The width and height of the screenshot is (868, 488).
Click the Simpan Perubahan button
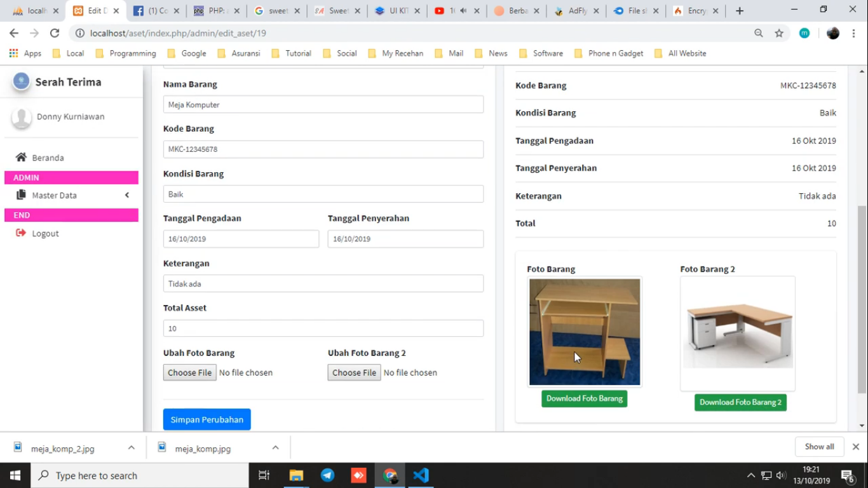pyautogui.click(x=207, y=419)
